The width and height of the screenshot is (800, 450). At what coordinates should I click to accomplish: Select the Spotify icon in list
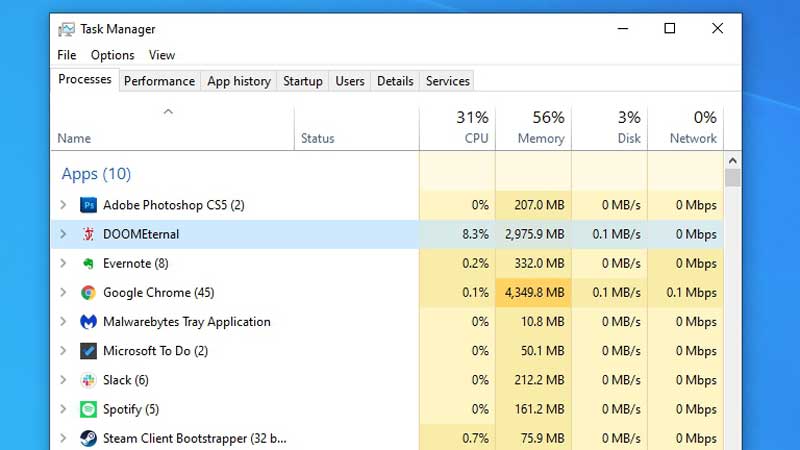coord(88,409)
